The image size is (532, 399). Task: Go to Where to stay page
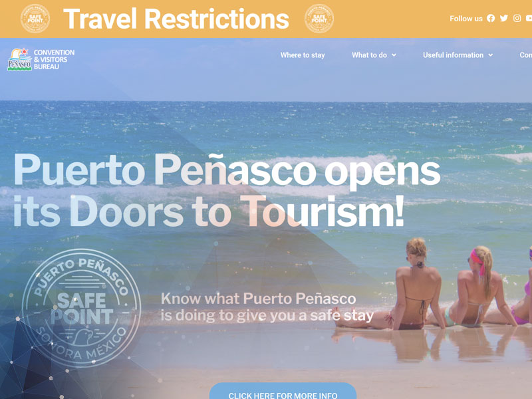303,55
